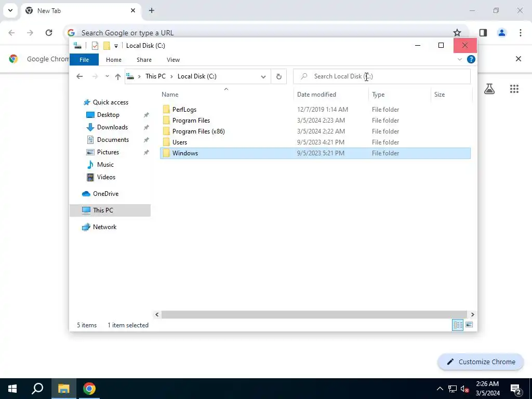532x399 pixels.
Task: Select Quick access in navigation pane
Action: [111, 102]
